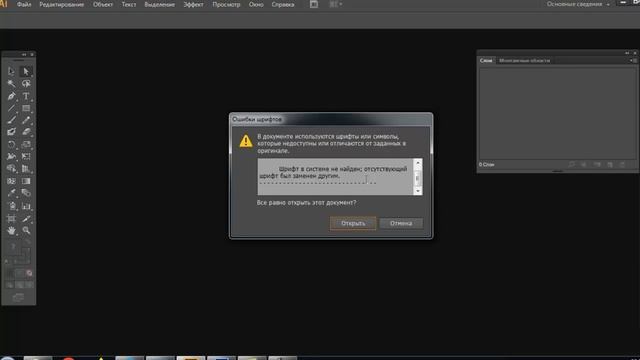640x360 pixels.
Task: Select the Selection tool (black arrow)
Action: point(11,71)
